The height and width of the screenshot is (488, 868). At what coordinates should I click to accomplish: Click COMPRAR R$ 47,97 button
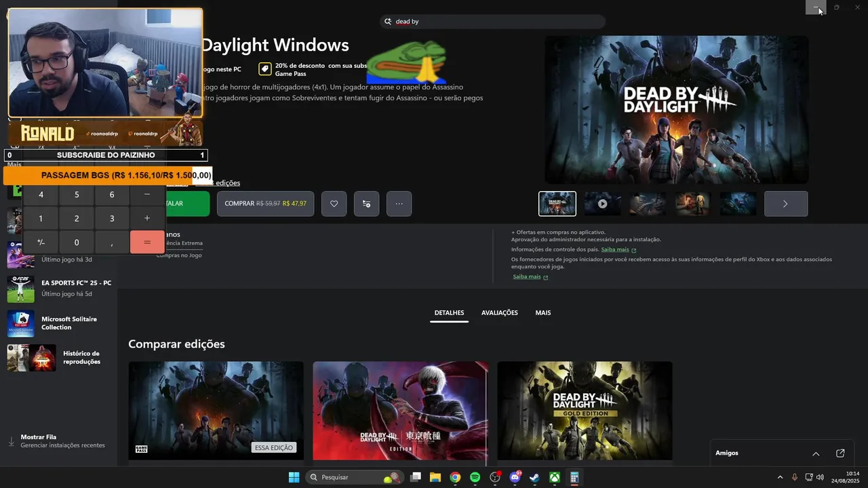coord(265,203)
